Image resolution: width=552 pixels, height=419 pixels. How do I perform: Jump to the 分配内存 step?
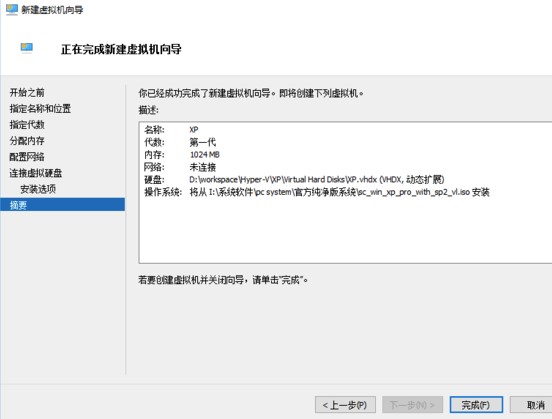tap(27, 141)
